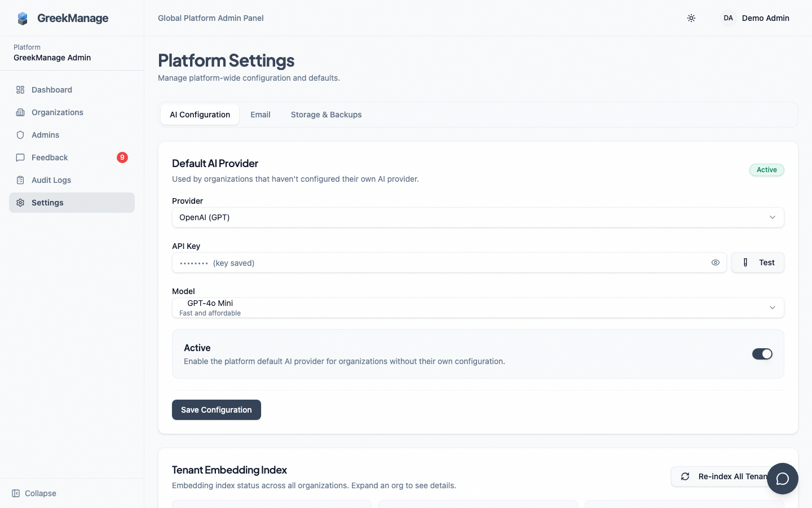Image resolution: width=812 pixels, height=508 pixels.
Task: Click the Global Platform Admin Panel text
Action: coord(211,18)
